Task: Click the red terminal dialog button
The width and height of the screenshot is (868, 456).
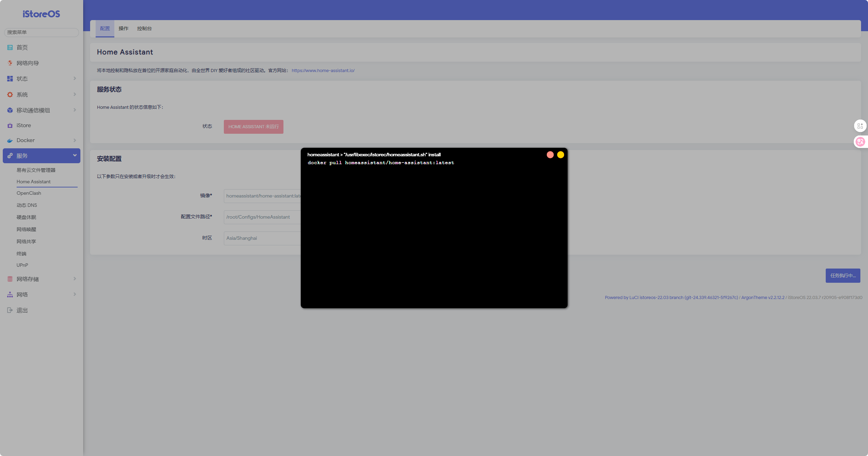Action: coord(550,155)
